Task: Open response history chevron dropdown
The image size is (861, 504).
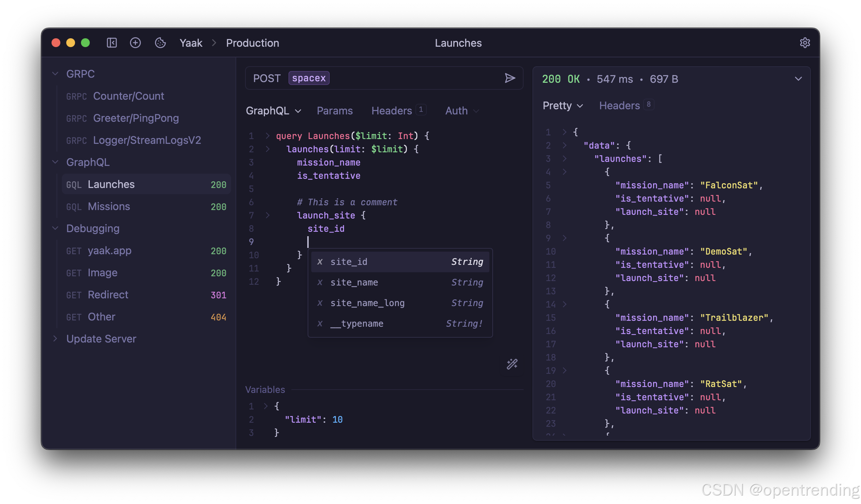Action: (x=798, y=79)
